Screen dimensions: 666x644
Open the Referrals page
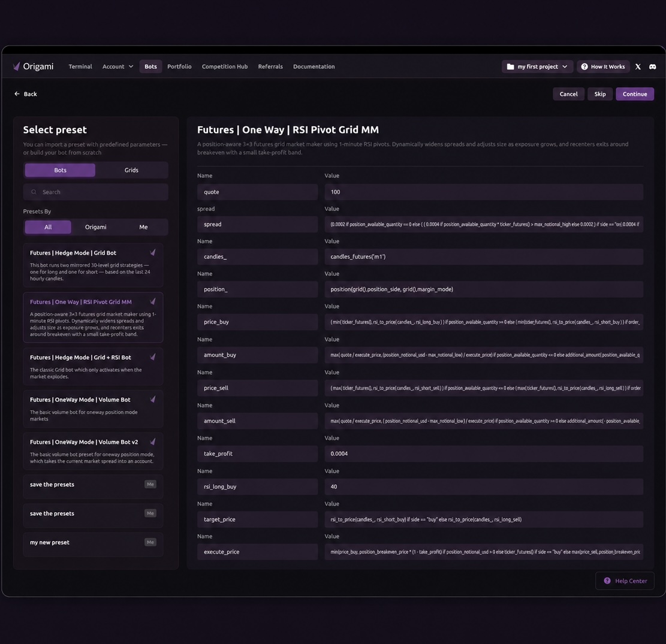point(270,66)
